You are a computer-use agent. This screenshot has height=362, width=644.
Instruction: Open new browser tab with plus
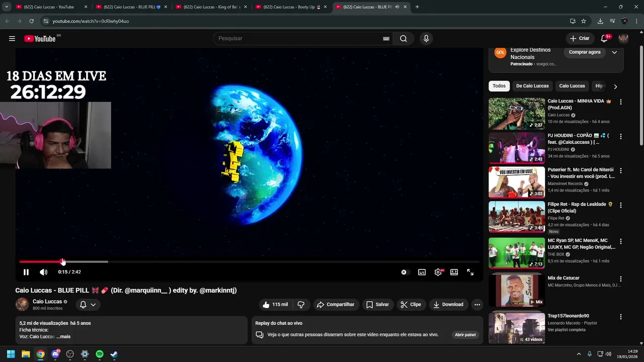417,7
